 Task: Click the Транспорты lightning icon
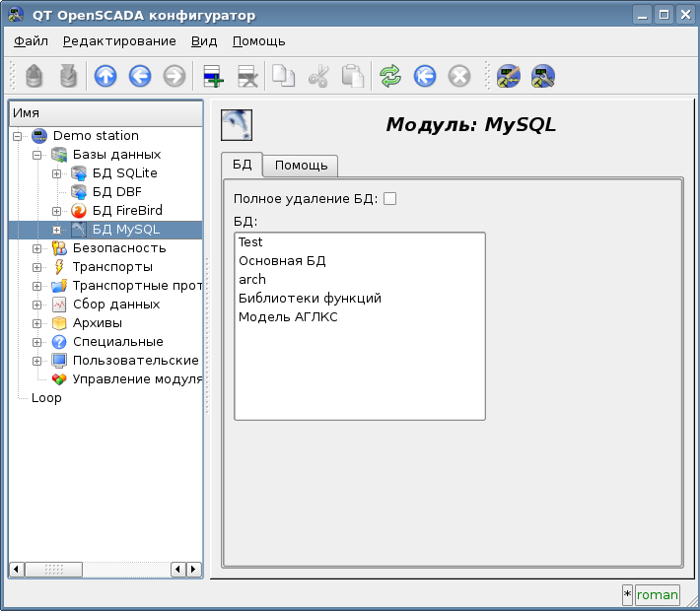pyautogui.click(x=59, y=267)
